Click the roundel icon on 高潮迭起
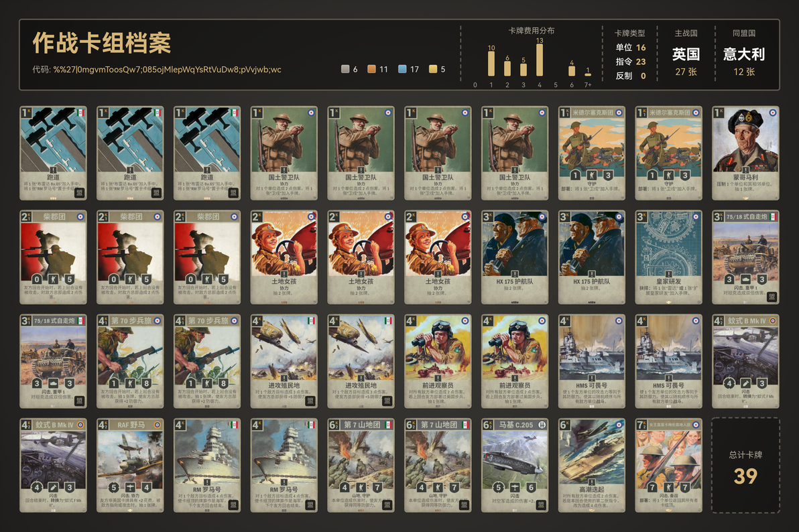 coord(619,425)
